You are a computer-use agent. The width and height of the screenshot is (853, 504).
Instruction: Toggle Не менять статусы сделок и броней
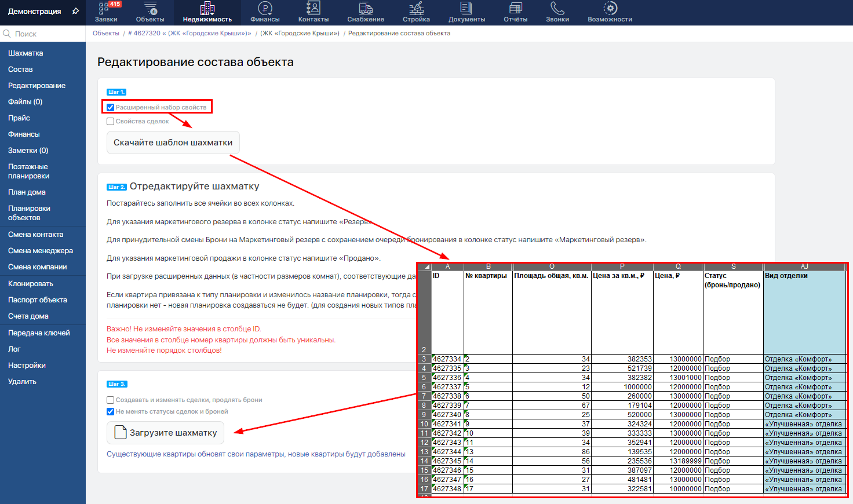(111, 412)
